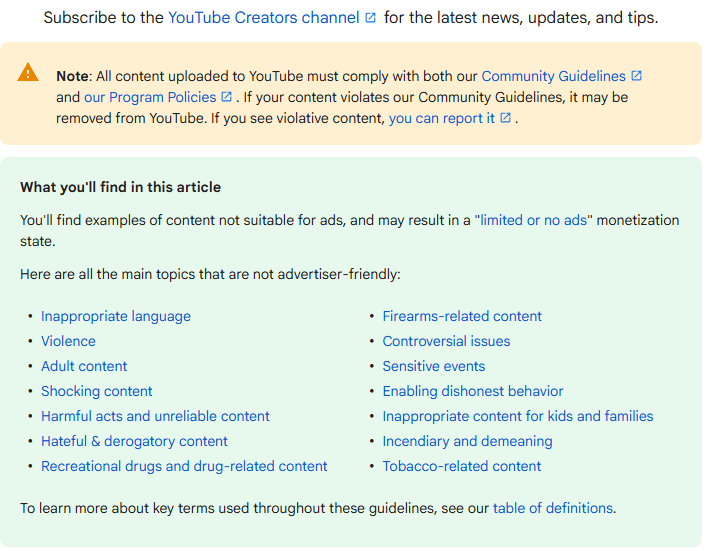Jump to Tobacco-related content section

[x=461, y=466]
